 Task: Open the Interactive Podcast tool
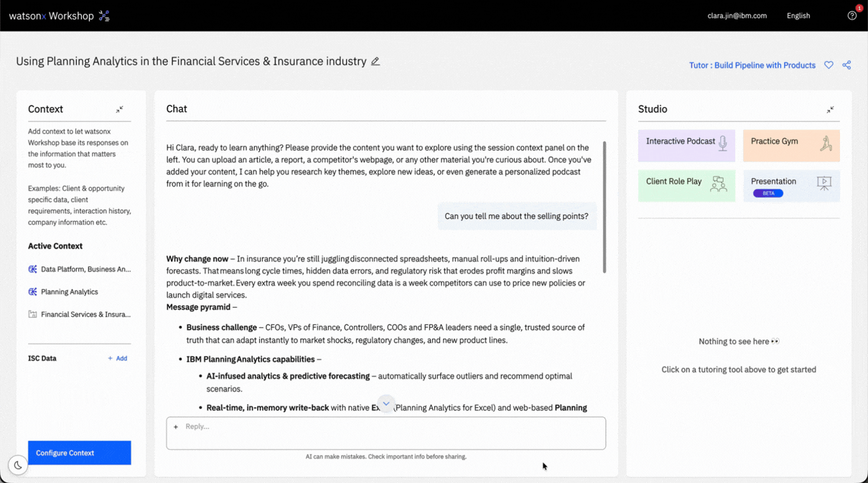coord(686,146)
